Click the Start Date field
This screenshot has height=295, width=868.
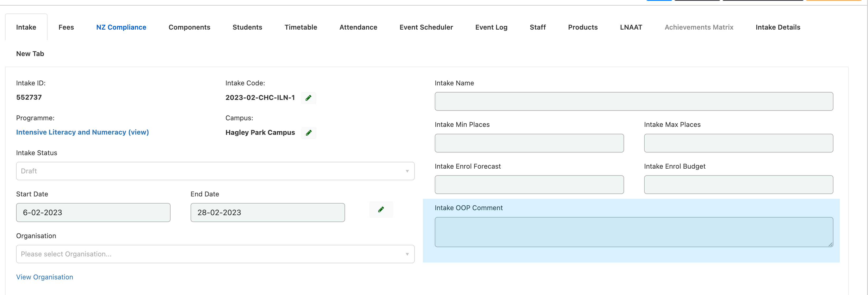tap(93, 213)
